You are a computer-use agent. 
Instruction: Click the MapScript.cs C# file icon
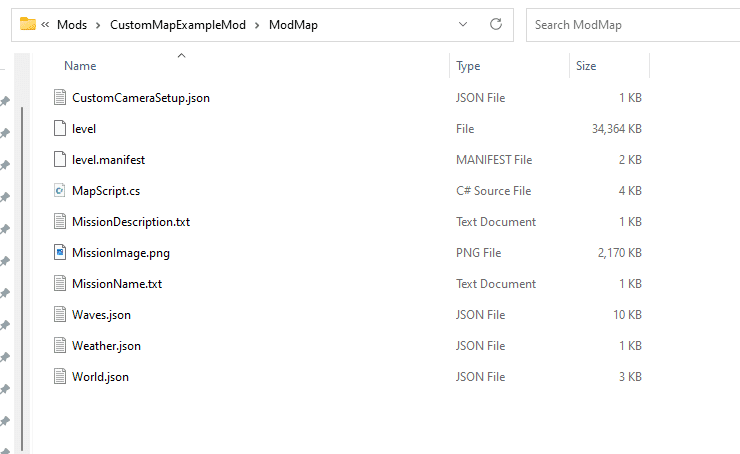pos(60,191)
